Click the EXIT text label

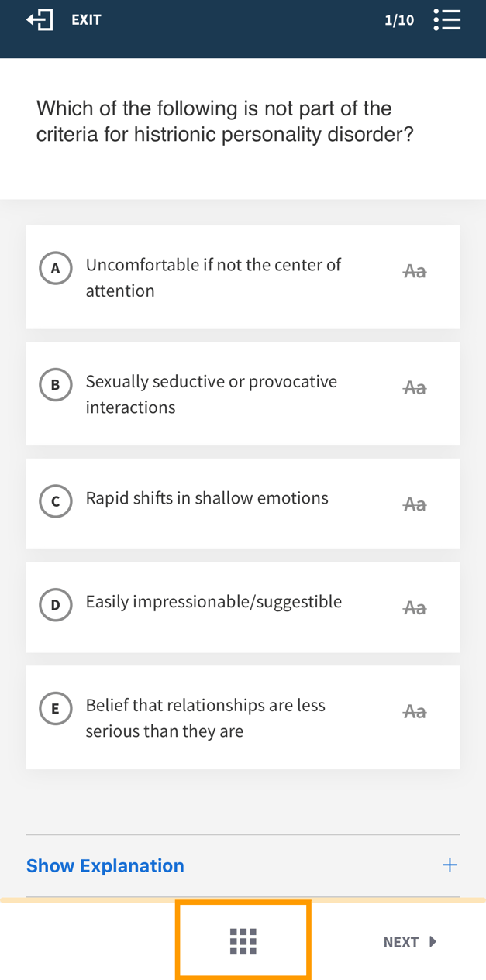pos(86,20)
